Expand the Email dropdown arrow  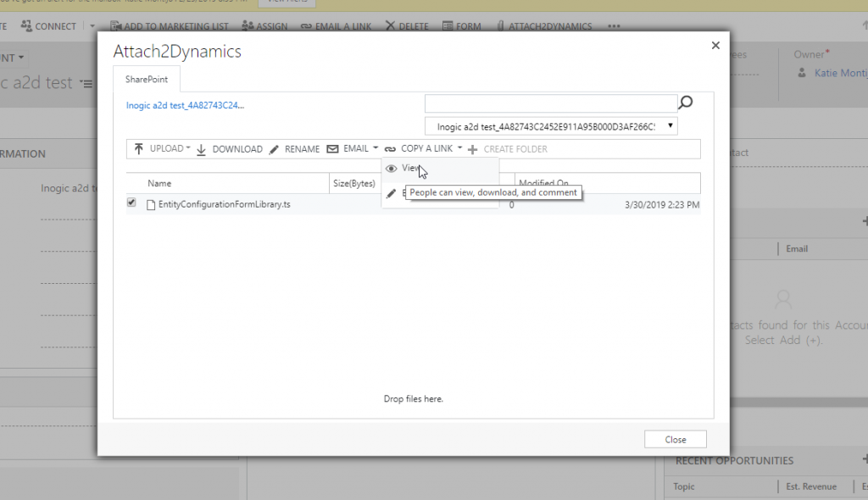coord(376,148)
